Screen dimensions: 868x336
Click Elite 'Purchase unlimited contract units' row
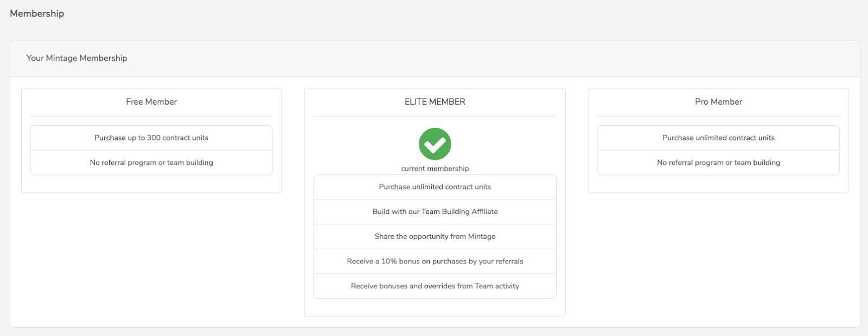coord(435,187)
